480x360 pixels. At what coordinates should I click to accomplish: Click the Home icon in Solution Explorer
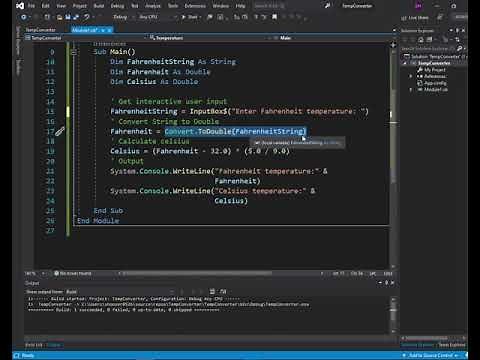pyautogui.click(x=421, y=40)
